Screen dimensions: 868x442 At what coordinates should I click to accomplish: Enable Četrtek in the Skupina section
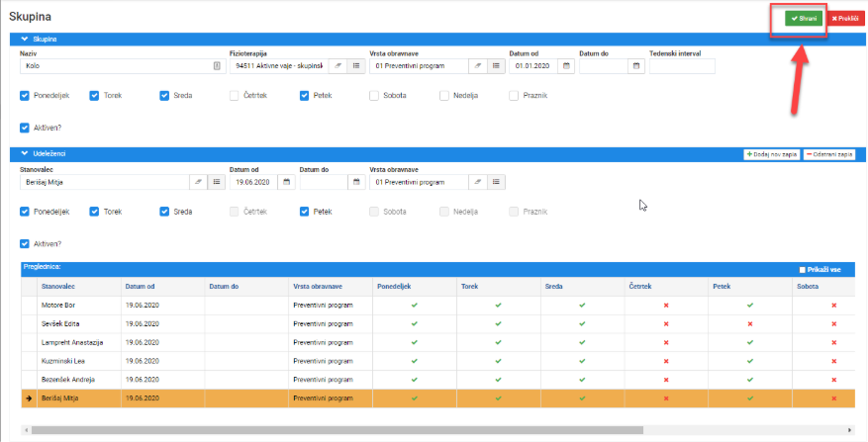(x=235, y=96)
